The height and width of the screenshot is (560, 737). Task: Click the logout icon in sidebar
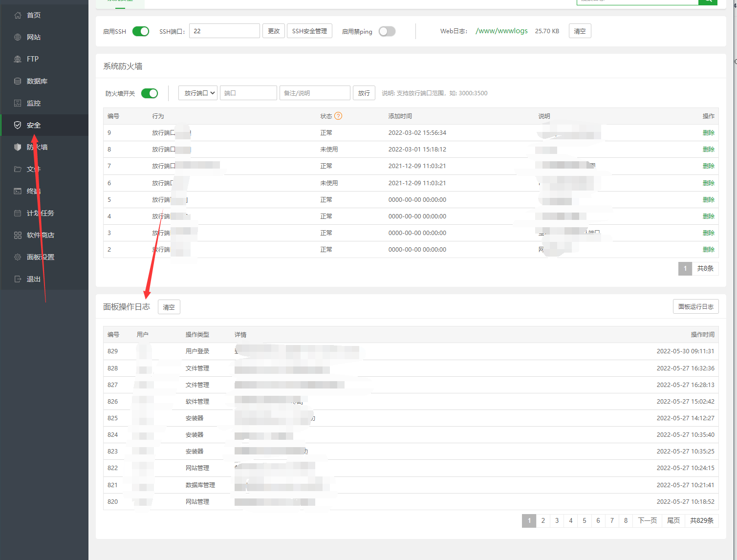pos(18,279)
